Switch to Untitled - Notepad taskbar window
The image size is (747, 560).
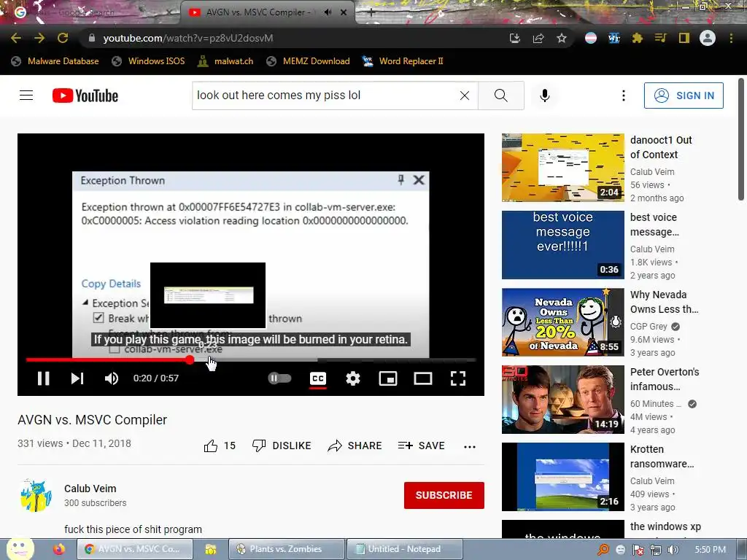tap(404, 549)
